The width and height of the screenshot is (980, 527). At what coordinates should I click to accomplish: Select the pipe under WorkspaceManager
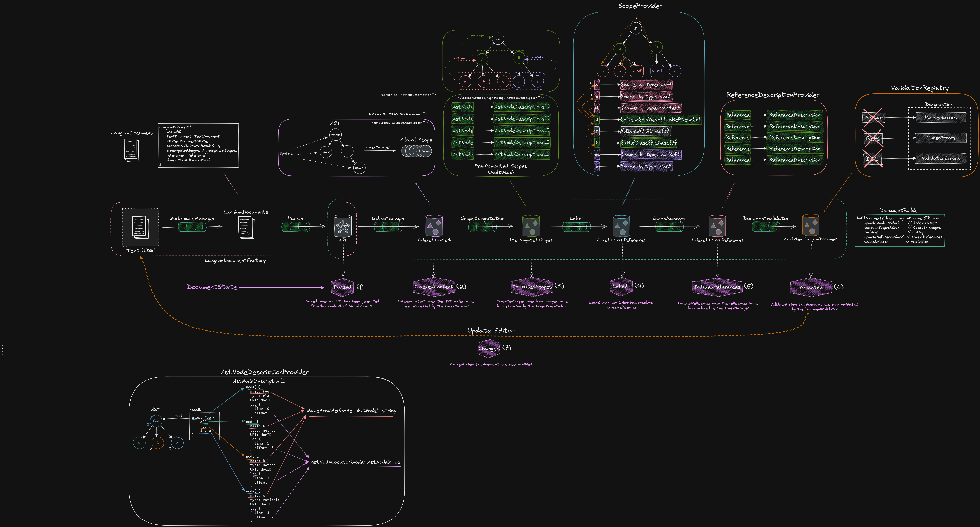(192, 227)
